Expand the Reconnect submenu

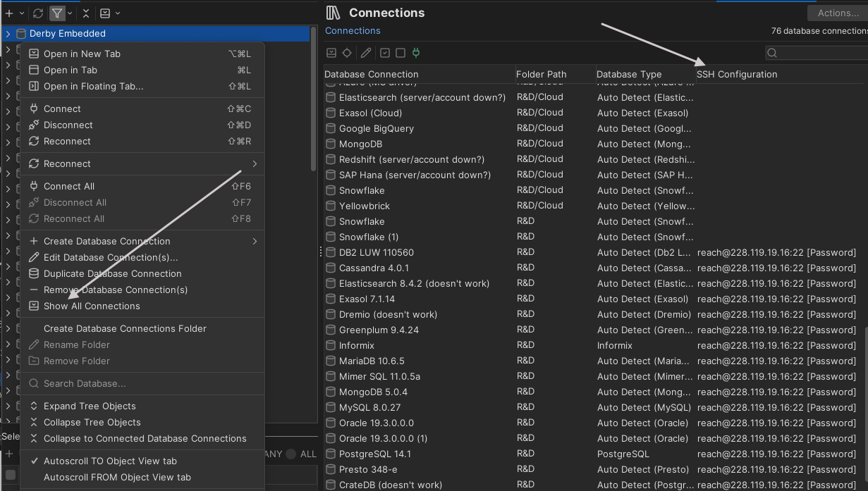point(141,163)
